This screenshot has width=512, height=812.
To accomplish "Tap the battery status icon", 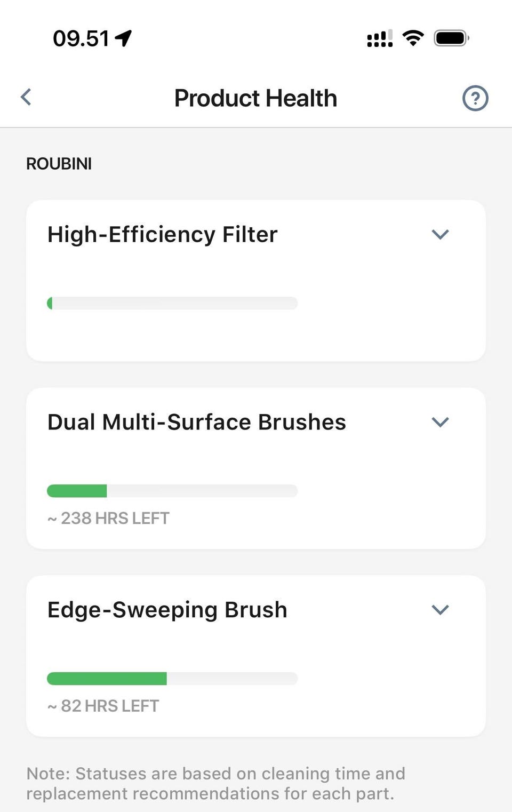I will (451, 38).
